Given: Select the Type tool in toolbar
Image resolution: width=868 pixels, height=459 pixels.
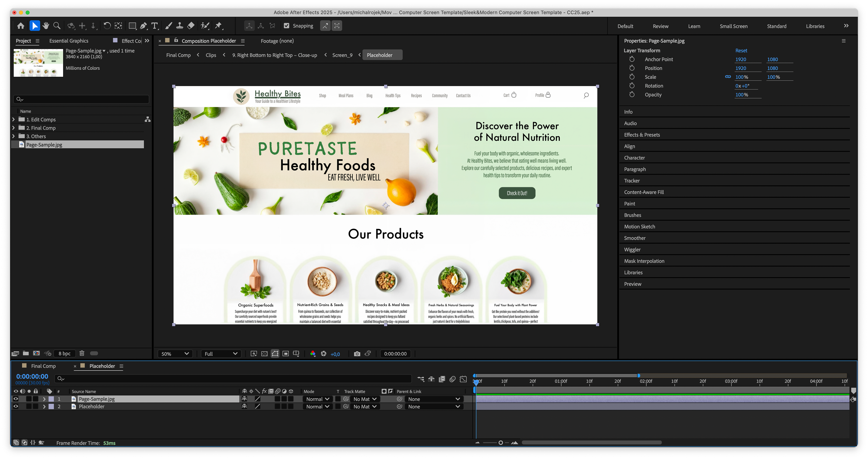Looking at the screenshot, I should 155,26.
